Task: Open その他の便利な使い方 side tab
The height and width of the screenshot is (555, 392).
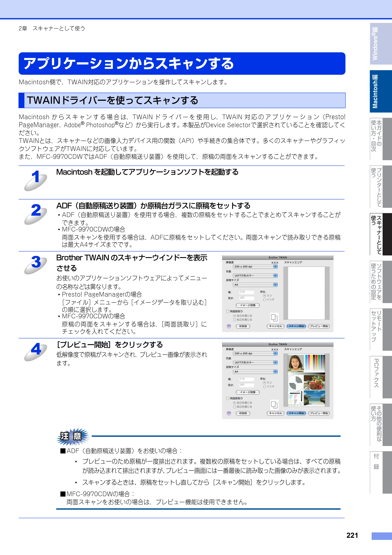Action: pos(381,425)
